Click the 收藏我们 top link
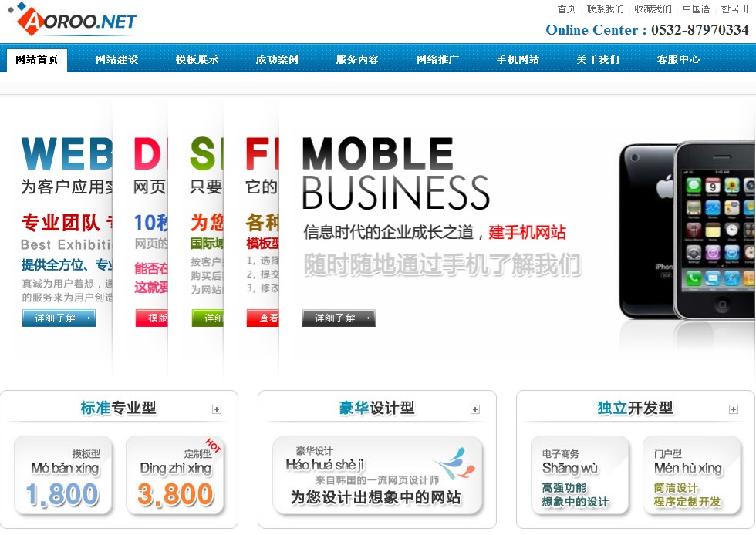This screenshot has height=535, width=756. click(653, 8)
